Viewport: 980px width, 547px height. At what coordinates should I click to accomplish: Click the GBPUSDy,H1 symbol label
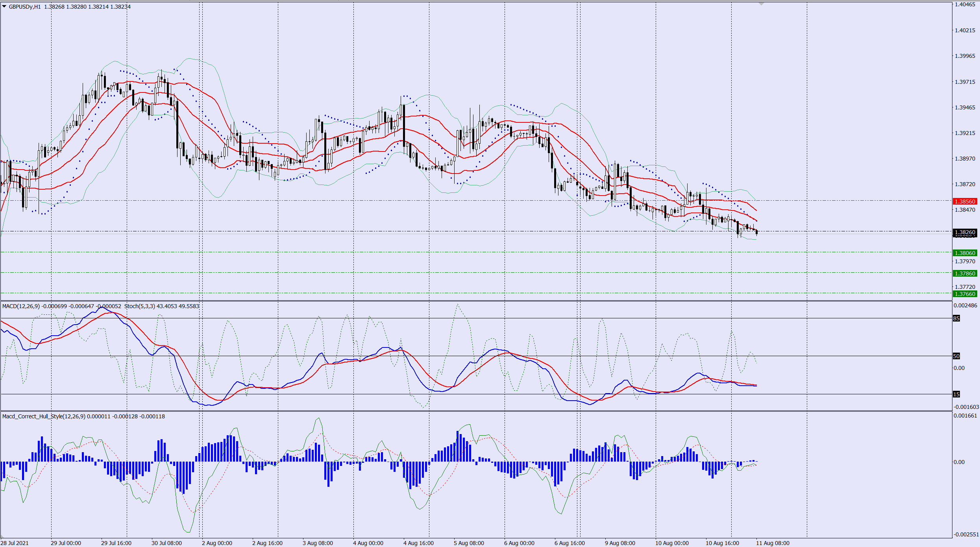(x=25, y=7)
